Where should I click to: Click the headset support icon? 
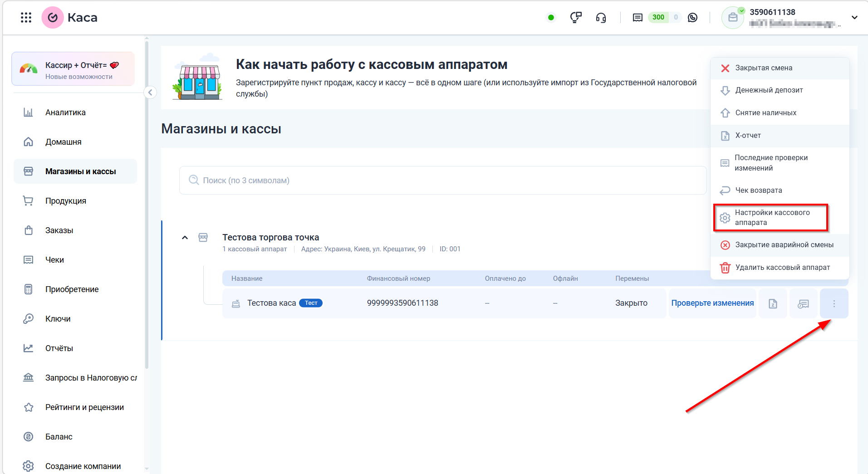coord(601,17)
